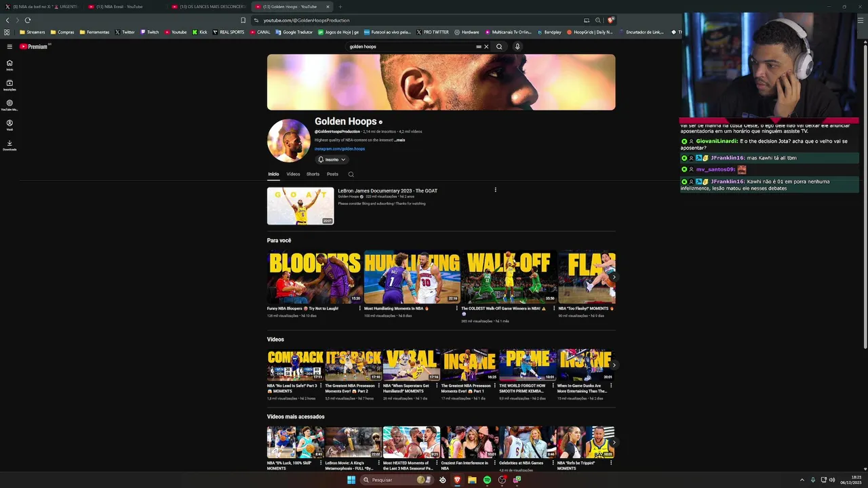Go to YouTube Premium home logo
868x488 pixels.
point(35,47)
